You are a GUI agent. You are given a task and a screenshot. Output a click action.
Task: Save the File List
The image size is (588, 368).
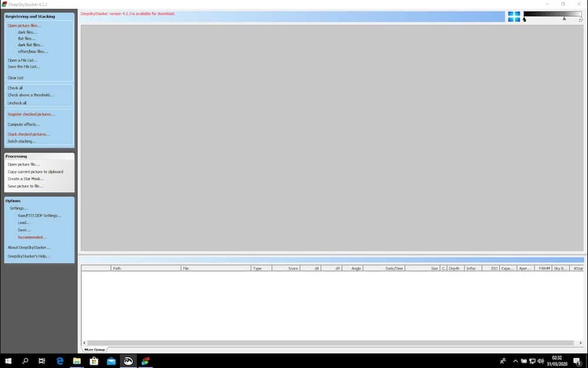(x=24, y=67)
